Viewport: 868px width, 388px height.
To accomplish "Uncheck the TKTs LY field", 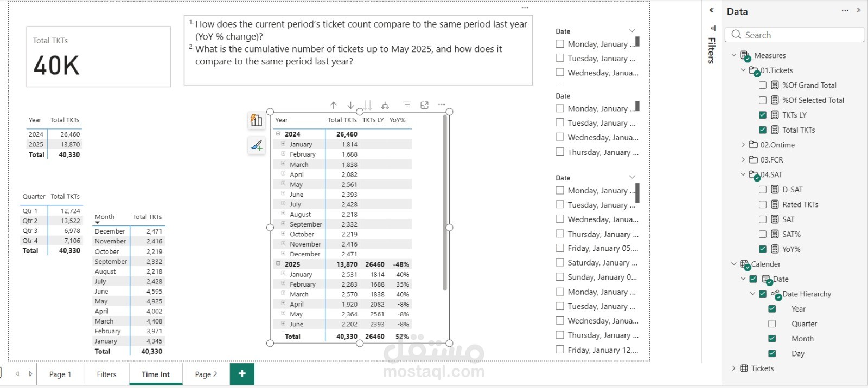I will [763, 115].
